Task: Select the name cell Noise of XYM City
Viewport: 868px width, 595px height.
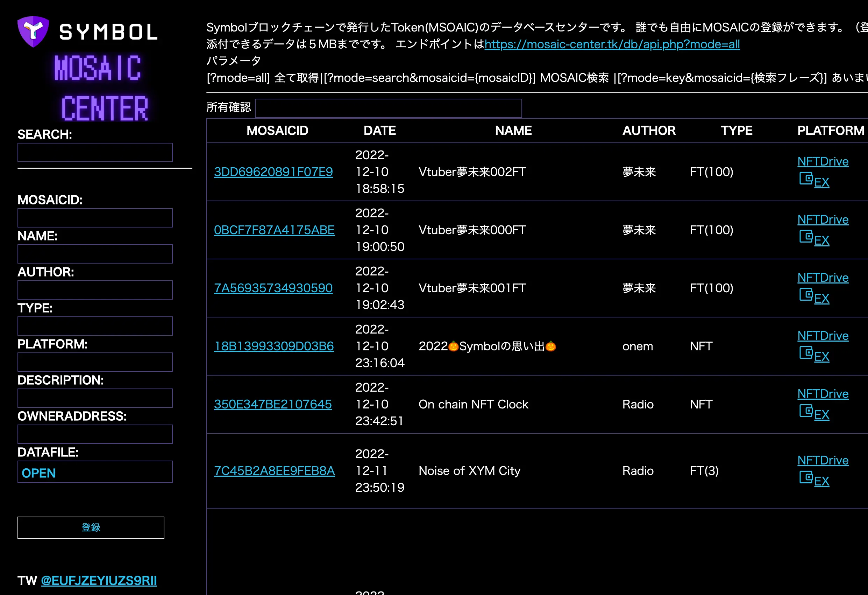Action: pyautogui.click(x=469, y=471)
